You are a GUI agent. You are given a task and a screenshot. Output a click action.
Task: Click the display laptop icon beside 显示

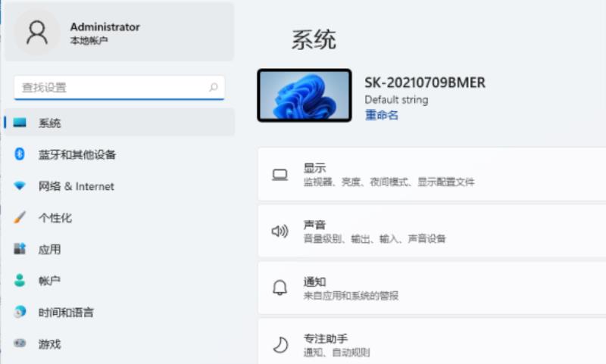tap(280, 175)
